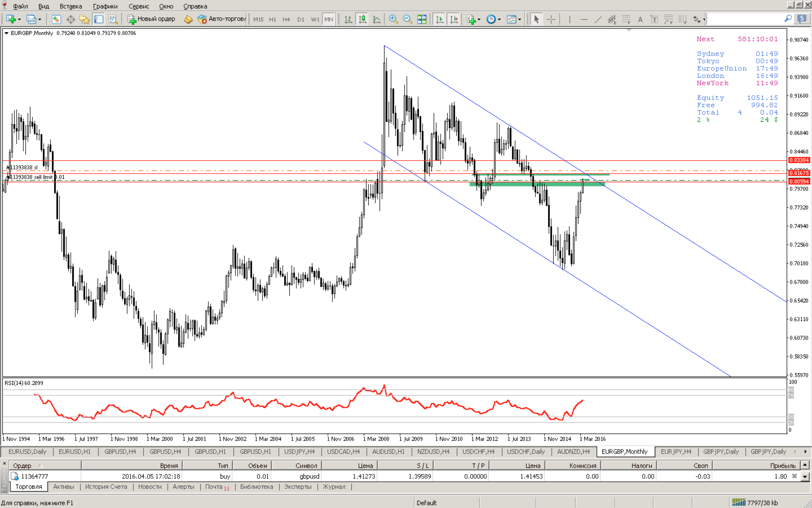The height and width of the screenshot is (508, 812).
Task: Open the Navigator folder-star icon
Action: pyautogui.click(x=85, y=19)
